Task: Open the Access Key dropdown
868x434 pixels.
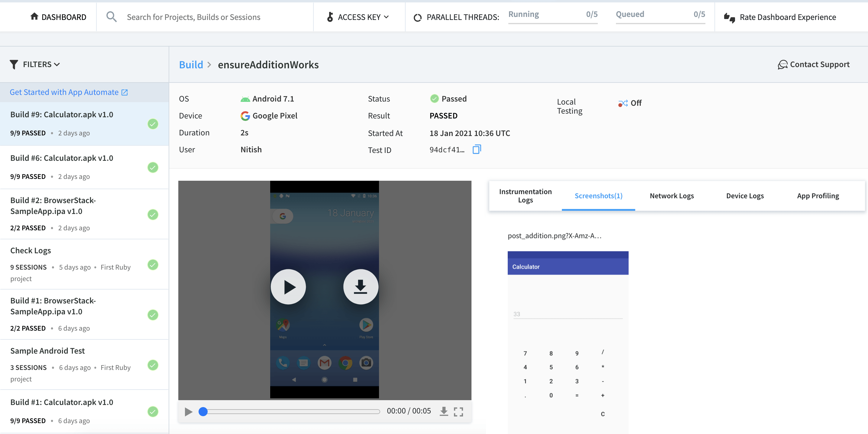Action: pyautogui.click(x=358, y=17)
